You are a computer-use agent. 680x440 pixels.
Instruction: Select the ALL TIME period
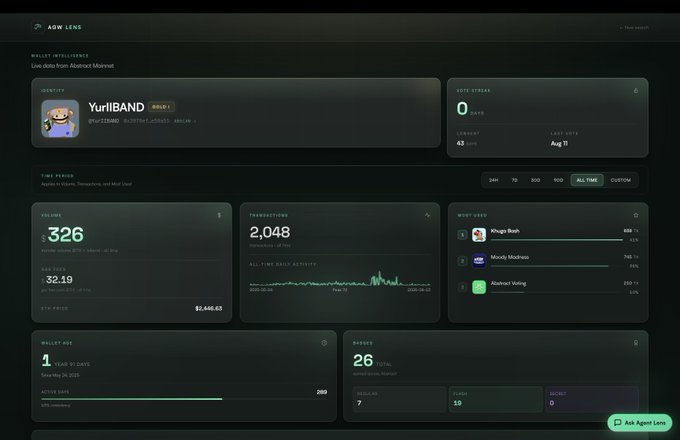(x=587, y=180)
